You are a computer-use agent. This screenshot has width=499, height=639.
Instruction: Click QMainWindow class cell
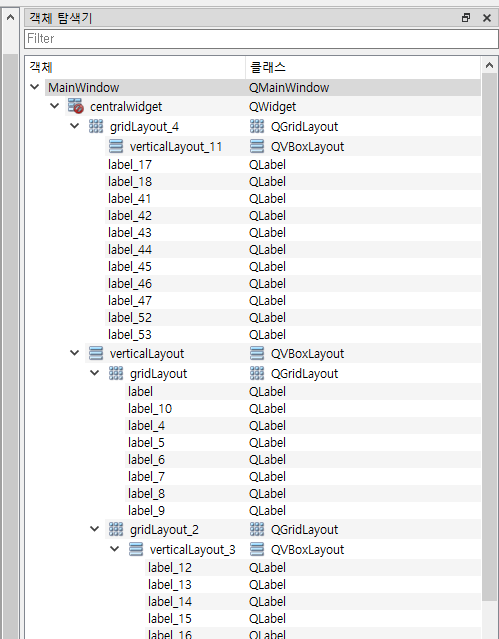point(289,87)
